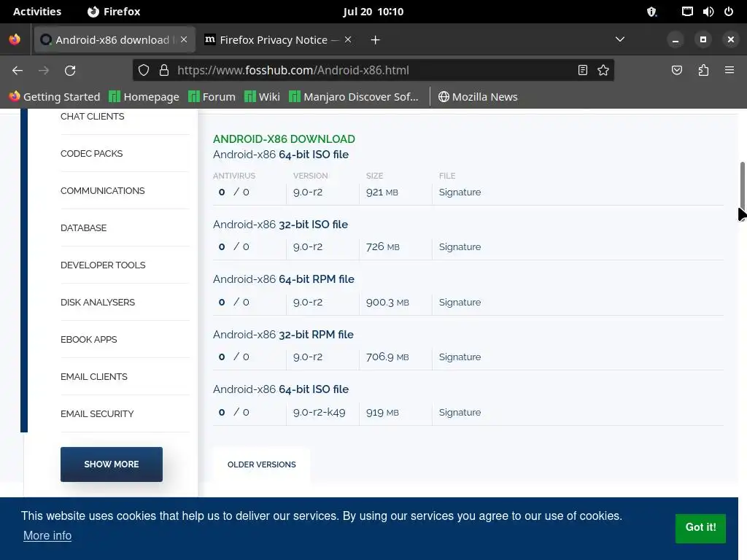This screenshot has width=747, height=560.
Task: Download Android-x86 32-bit RPM file
Action: (x=283, y=334)
